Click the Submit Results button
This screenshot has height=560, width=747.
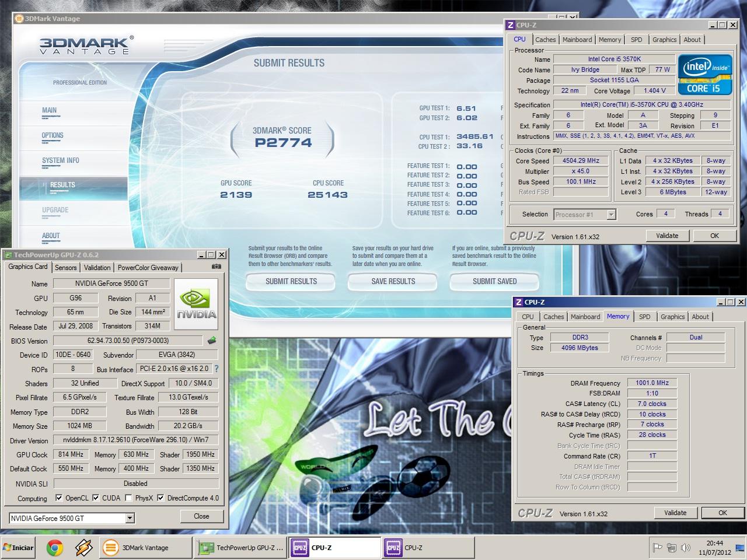(x=291, y=281)
